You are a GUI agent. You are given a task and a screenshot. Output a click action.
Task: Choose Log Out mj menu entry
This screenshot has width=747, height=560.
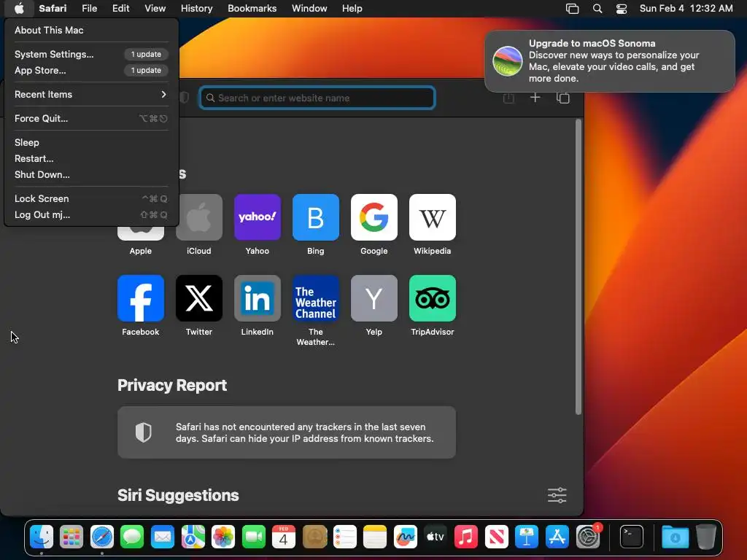click(91, 215)
